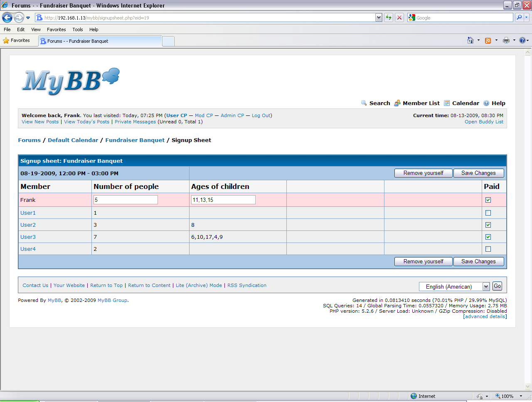Open the File menu
Image resolution: width=532 pixels, height=402 pixels.
click(7, 29)
